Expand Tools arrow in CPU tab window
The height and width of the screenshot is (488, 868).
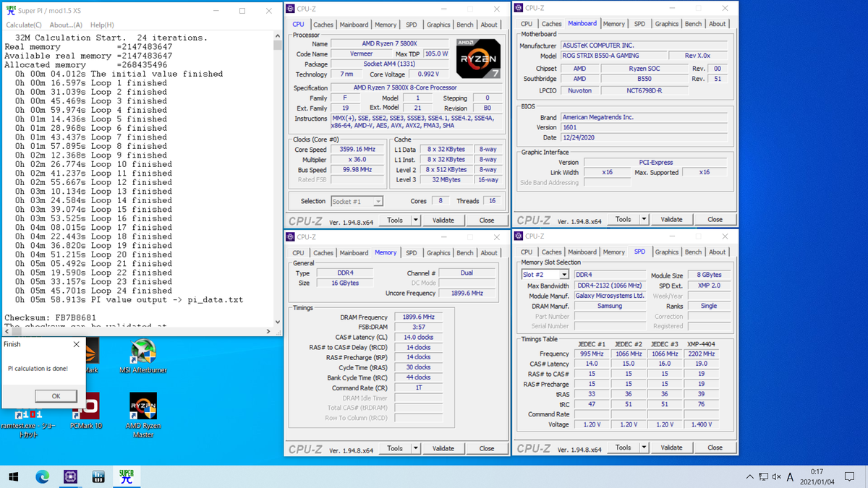416,221
